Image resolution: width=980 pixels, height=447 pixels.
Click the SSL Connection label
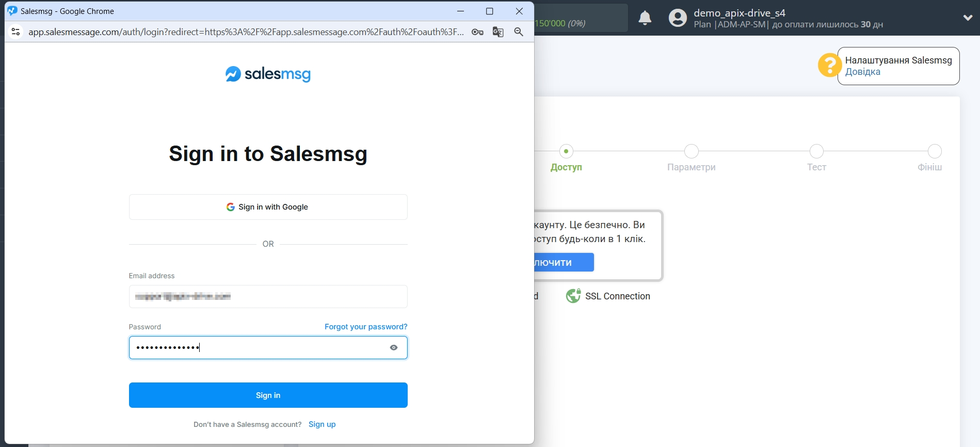(618, 296)
